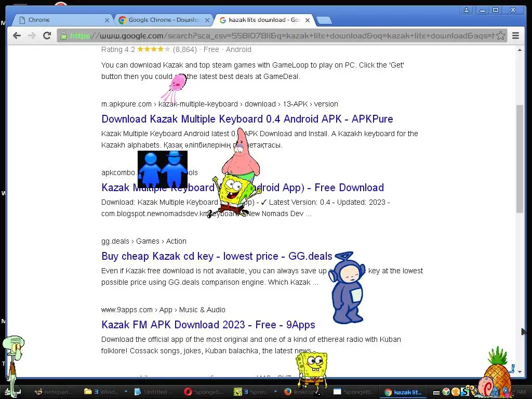
Task: Open 'Download Kazak Multiple Keyboard 0.4 Android APK' result
Action: coord(247,119)
